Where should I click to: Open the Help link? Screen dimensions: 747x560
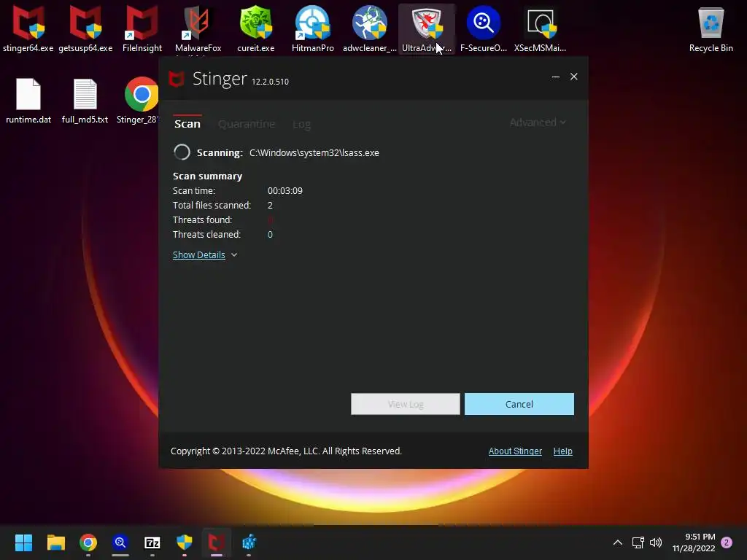click(x=562, y=451)
